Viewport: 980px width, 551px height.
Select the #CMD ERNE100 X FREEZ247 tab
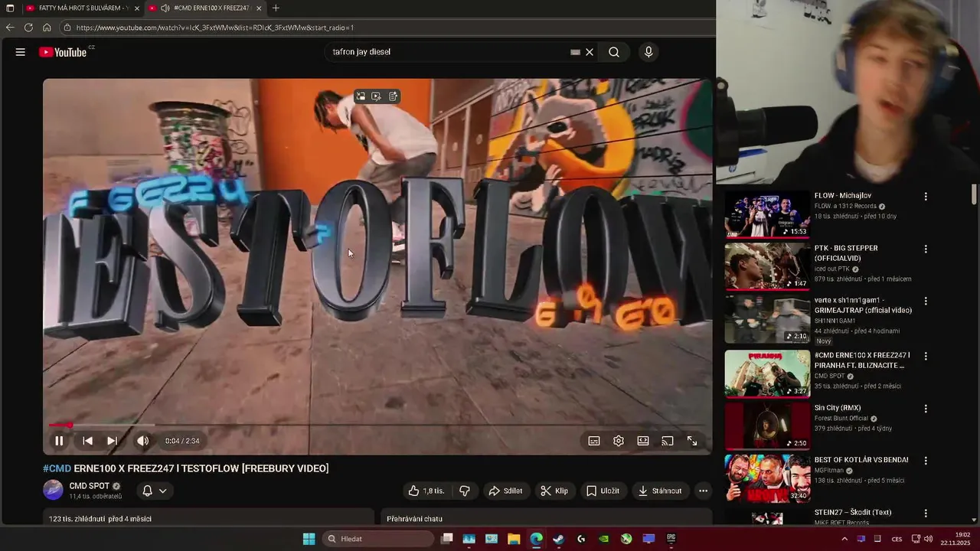tap(205, 8)
